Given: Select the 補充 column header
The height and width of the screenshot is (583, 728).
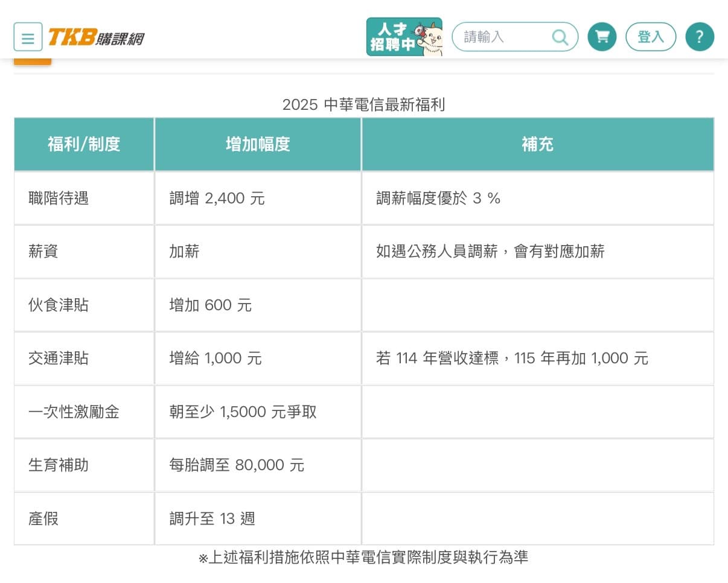Looking at the screenshot, I should (538, 144).
